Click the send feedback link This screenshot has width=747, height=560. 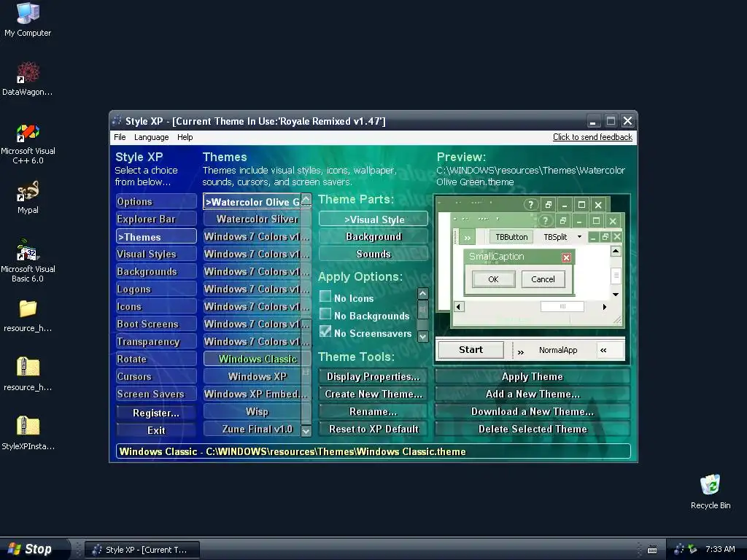pyautogui.click(x=592, y=137)
